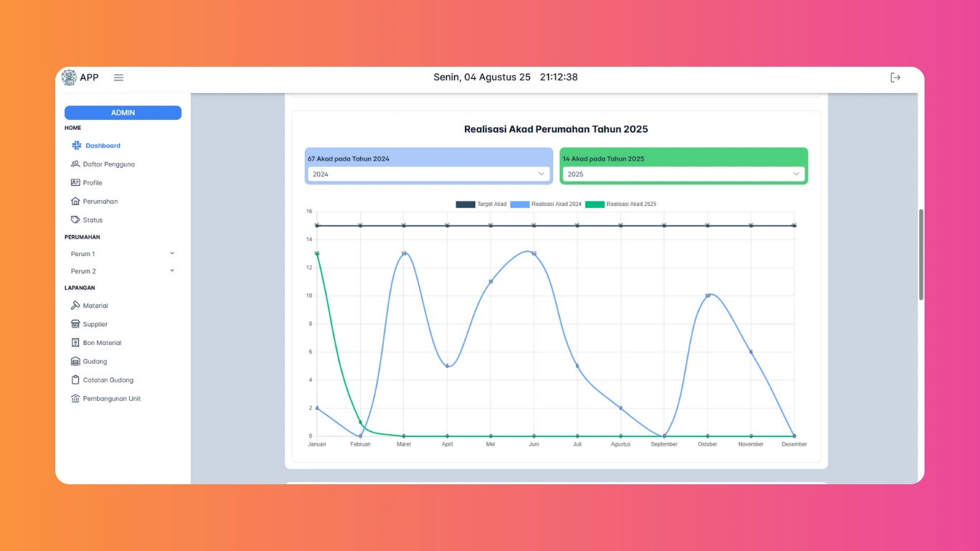
Task: Click the logout icon at top right
Action: 895,77
